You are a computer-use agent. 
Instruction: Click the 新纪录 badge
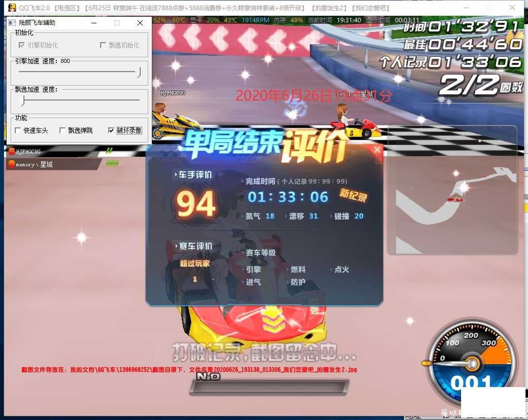(353, 195)
